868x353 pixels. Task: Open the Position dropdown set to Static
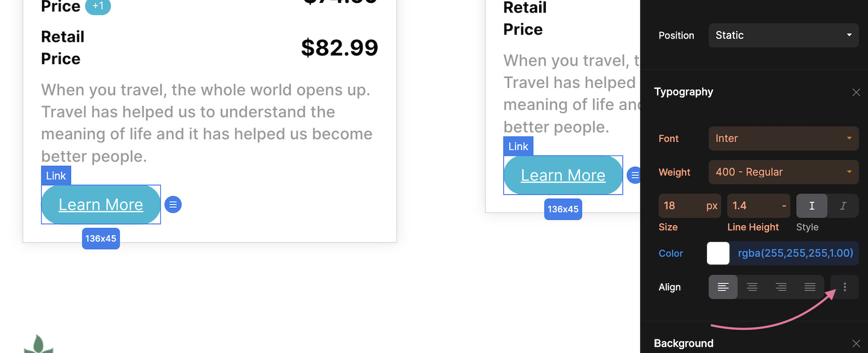click(784, 35)
